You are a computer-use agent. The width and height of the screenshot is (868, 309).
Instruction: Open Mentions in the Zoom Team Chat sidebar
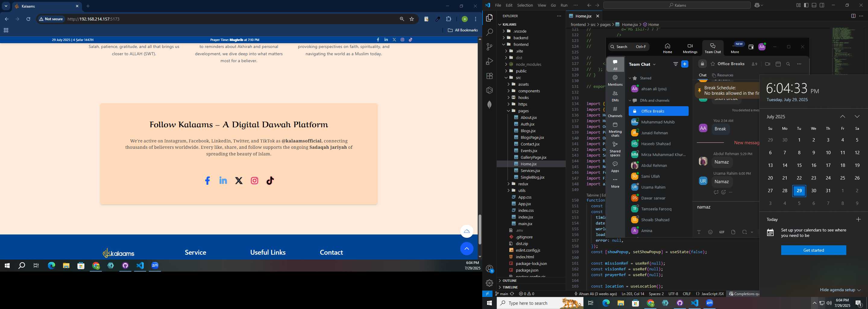[615, 81]
